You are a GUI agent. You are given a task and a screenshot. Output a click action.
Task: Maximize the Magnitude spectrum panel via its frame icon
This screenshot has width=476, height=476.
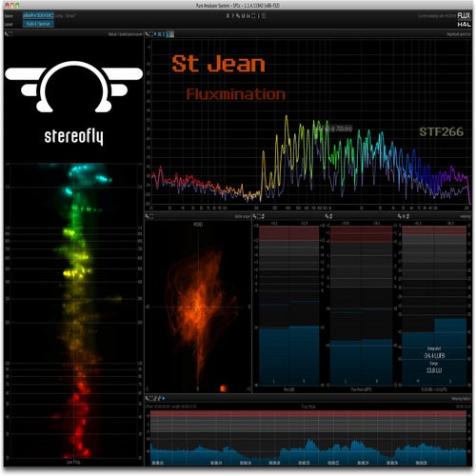point(151,34)
